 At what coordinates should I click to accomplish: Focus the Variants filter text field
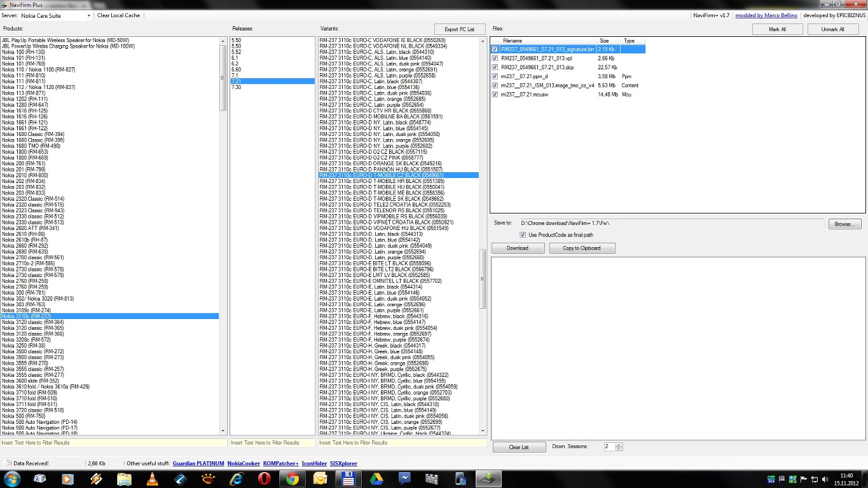(x=402, y=443)
